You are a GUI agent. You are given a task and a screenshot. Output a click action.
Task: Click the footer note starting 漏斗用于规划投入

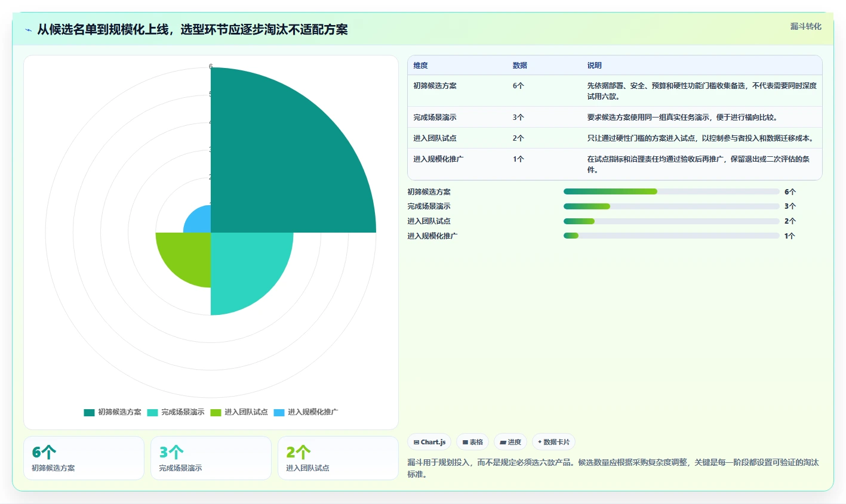613,468
